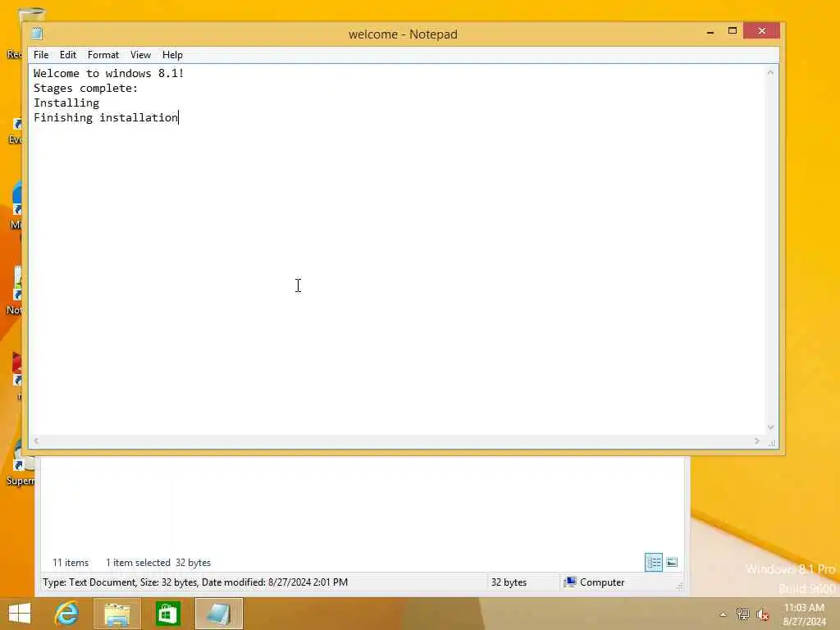Minimize the welcome Notepad window
Viewport: 840px width, 630px height.
pyautogui.click(x=710, y=31)
